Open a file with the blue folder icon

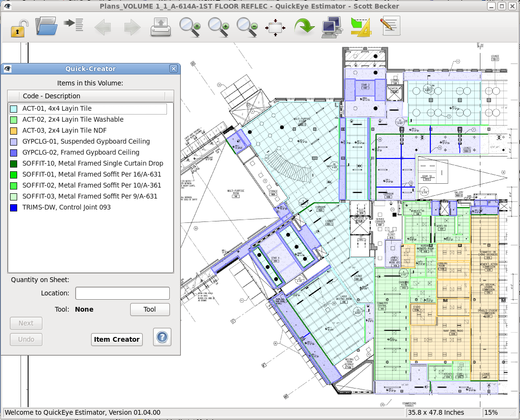tap(46, 26)
